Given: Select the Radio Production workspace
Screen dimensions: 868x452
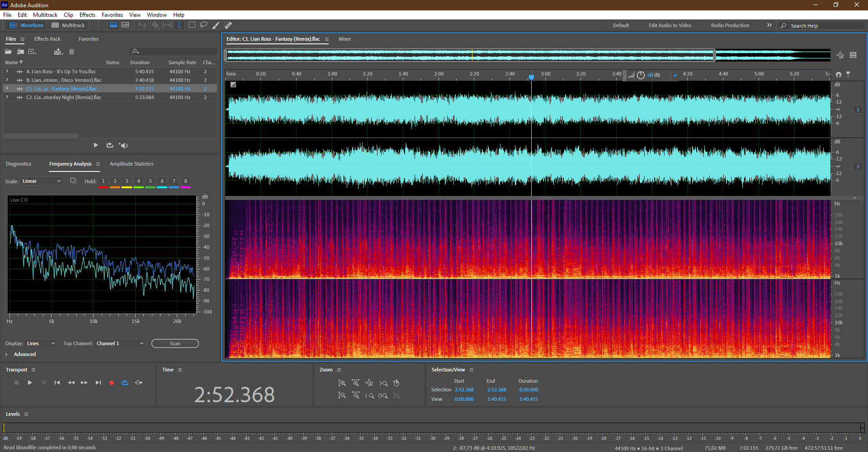Looking at the screenshot, I should click(730, 25).
